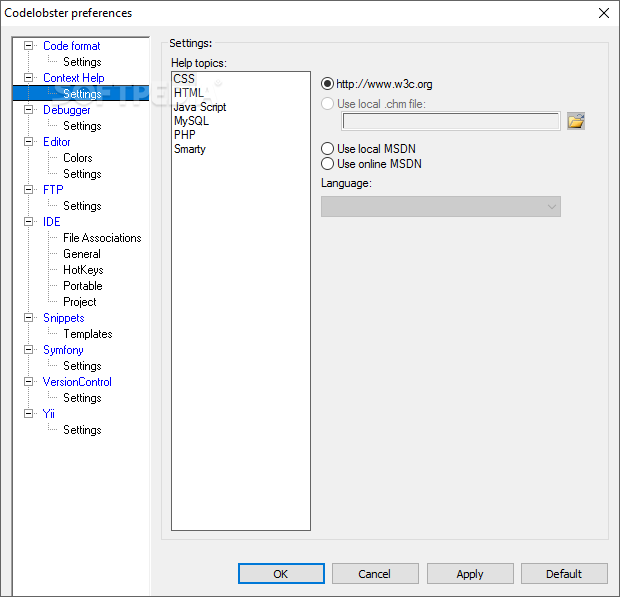
Task: Collapse the Yii tree node
Action: click(28, 414)
